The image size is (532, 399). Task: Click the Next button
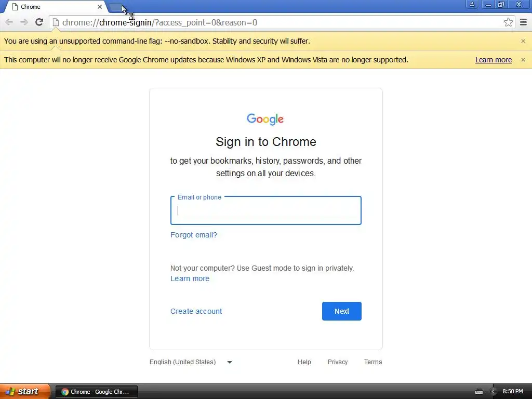342,311
